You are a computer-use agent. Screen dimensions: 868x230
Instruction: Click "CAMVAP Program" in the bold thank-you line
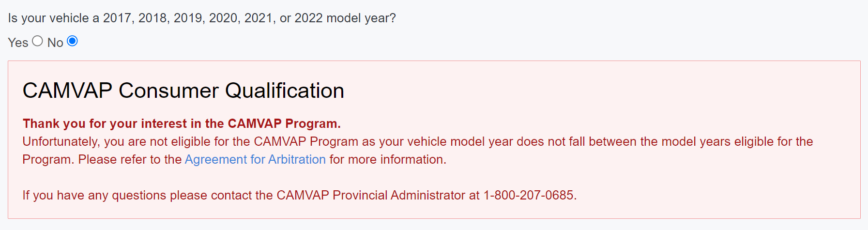283,123
